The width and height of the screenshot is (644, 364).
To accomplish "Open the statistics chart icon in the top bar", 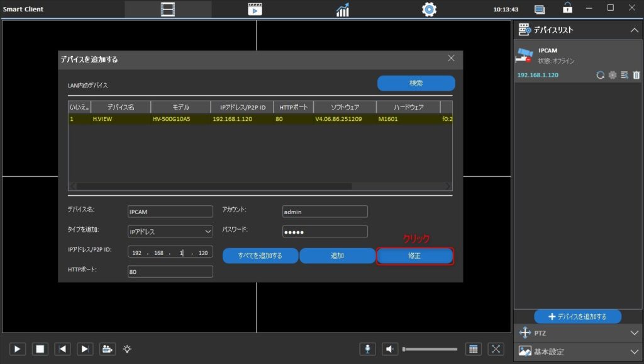I will click(343, 9).
